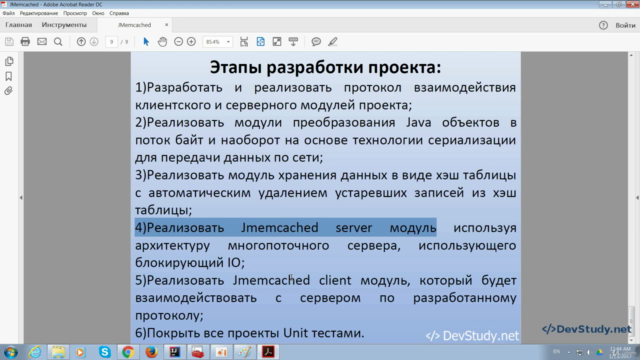The image size is (640, 360).
Task: Open Skype from taskbar
Action: pyautogui.click(x=104, y=352)
